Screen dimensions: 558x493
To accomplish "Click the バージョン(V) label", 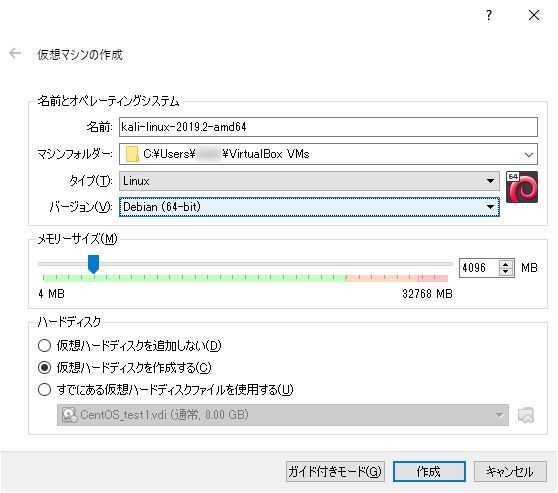I will [81, 207].
